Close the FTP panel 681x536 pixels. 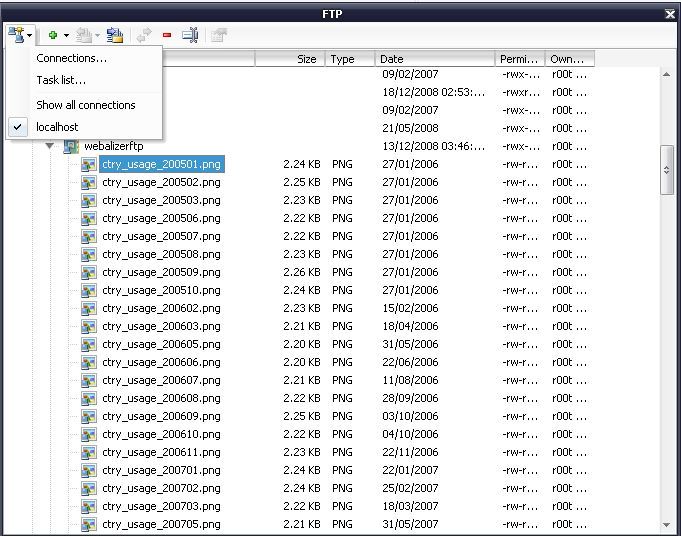(x=670, y=14)
